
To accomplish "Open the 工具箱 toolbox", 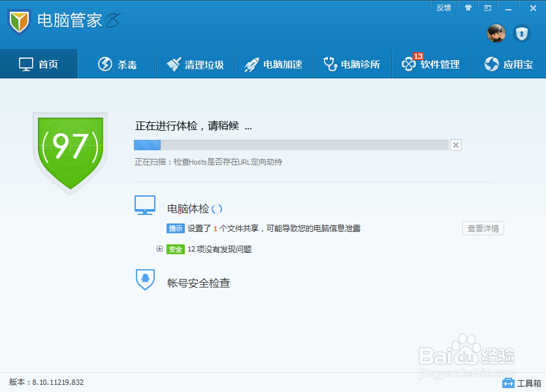I will pyautogui.click(x=522, y=383).
